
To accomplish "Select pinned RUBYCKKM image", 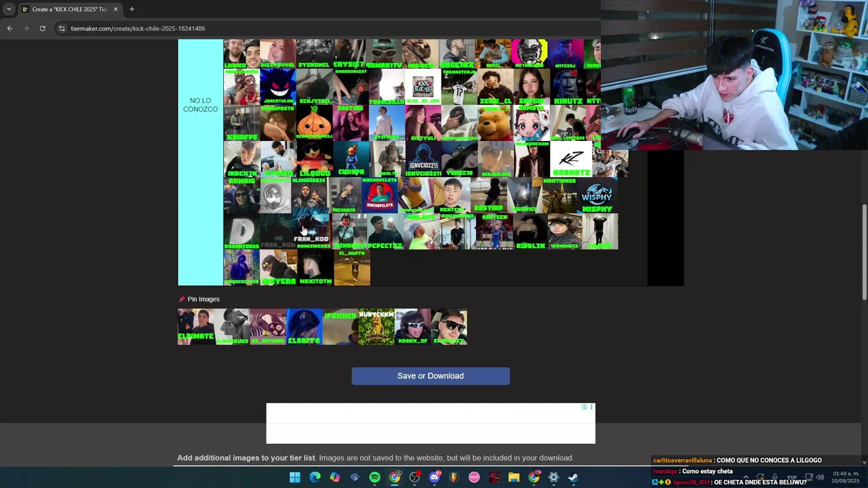I will (x=376, y=327).
